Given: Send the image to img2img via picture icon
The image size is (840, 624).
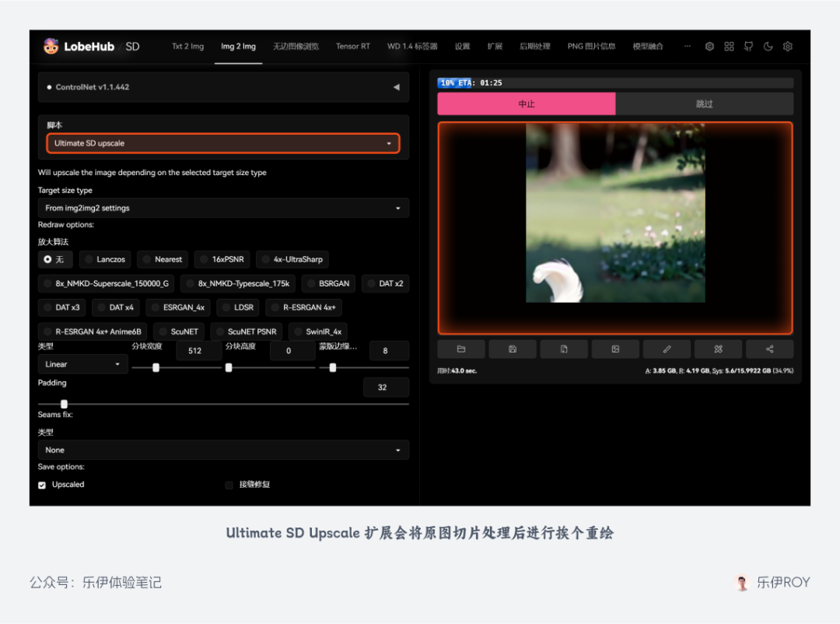Looking at the screenshot, I should pyautogui.click(x=615, y=349).
